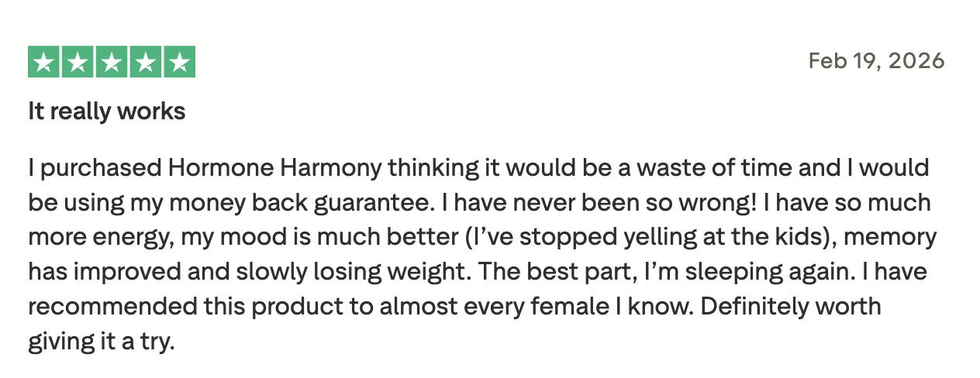Click the first green star icon
This screenshot has width=980, height=378.
[x=44, y=63]
